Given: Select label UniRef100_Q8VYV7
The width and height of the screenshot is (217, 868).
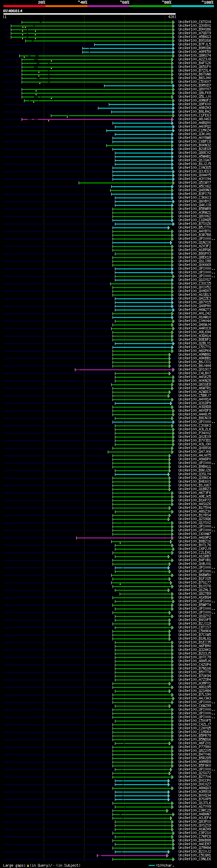Looking at the screenshot, I should (x=195, y=89).
